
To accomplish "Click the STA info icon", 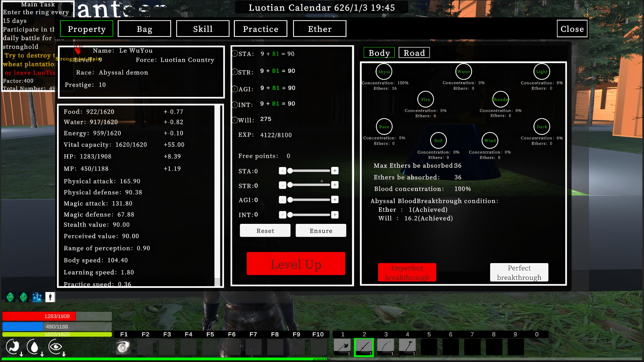I will tap(235, 54).
